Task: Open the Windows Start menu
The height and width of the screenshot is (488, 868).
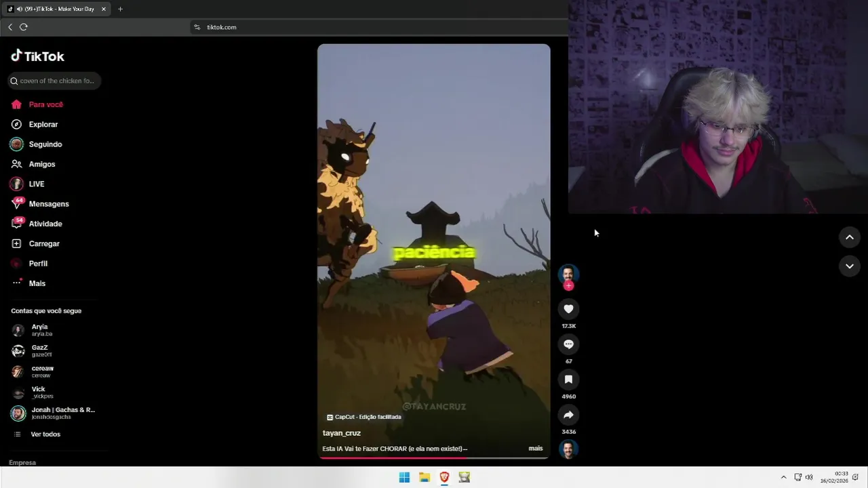Action: pyautogui.click(x=404, y=477)
